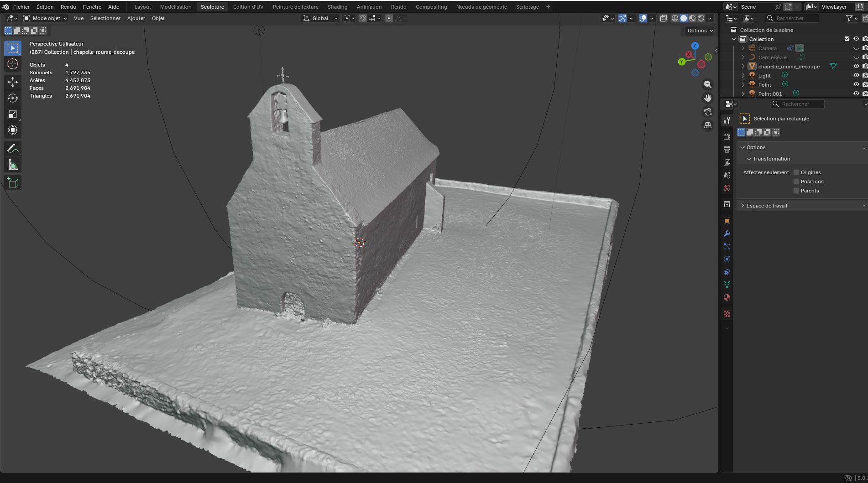Open the Global orientation dropdown

pyautogui.click(x=320, y=18)
